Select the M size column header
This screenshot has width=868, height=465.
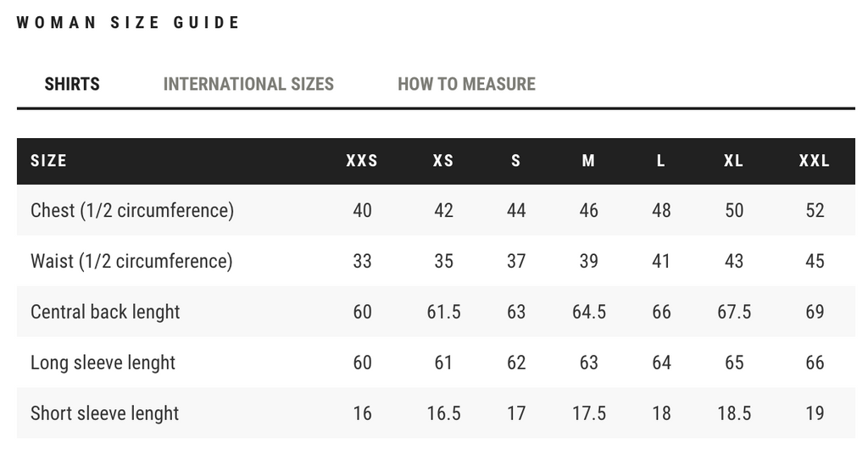coord(588,161)
